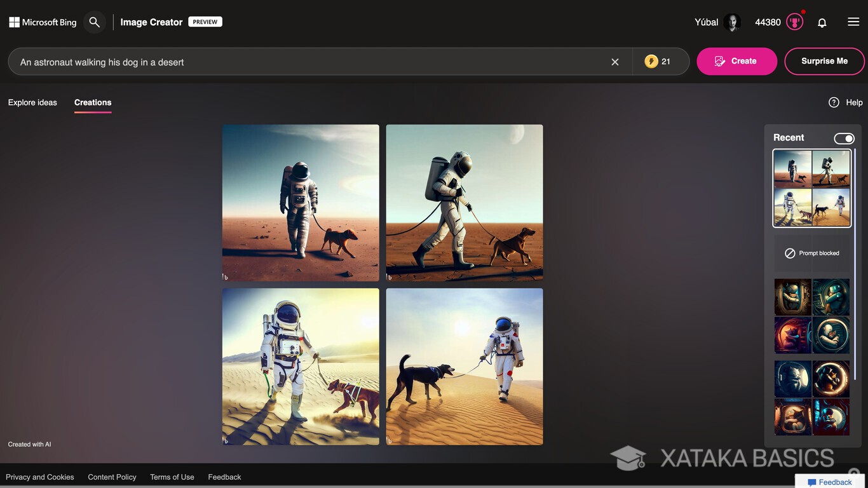The image size is (868, 488).
Task: Click the Yúbal account name
Action: (707, 22)
